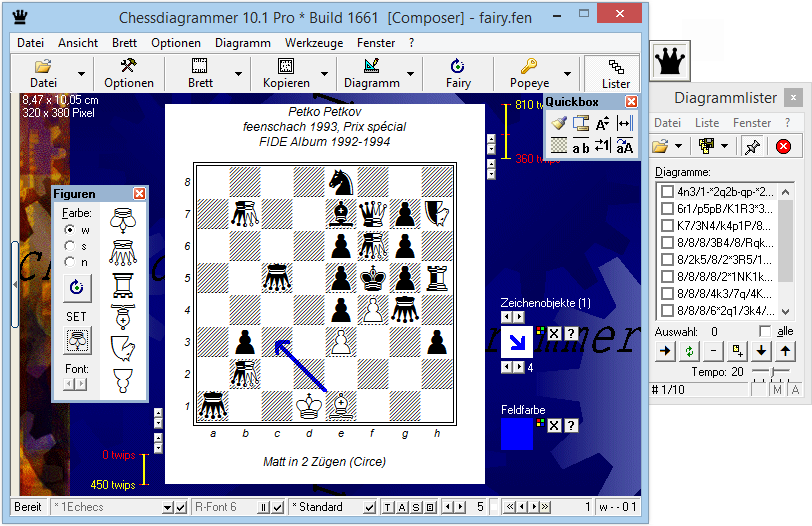
Task: Click the minus button in Diagrammlister
Action: [x=713, y=352]
